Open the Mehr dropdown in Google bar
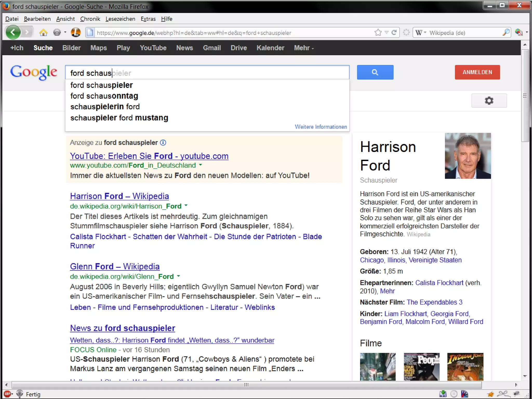This screenshot has width=532, height=399. tap(304, 48)
